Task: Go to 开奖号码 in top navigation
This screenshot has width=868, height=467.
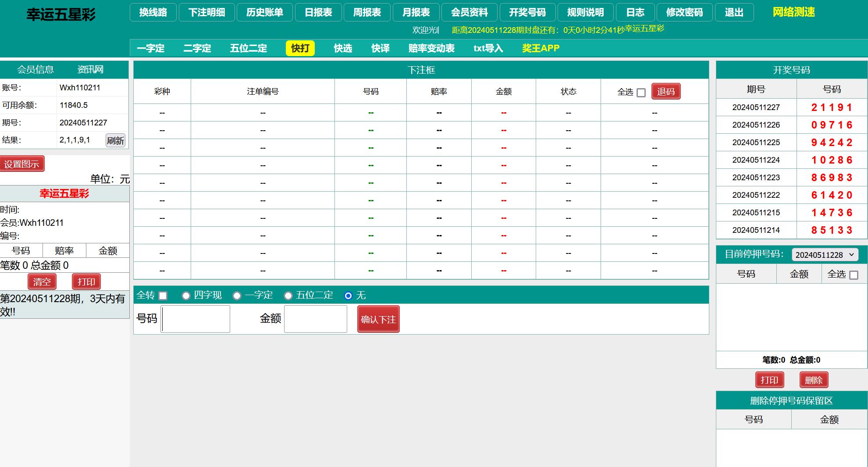Action: (x=527, y=12)
